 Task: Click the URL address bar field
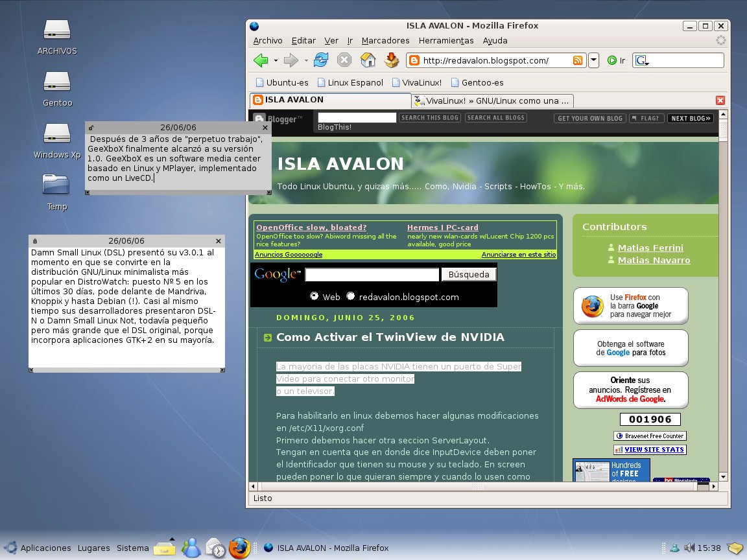click(495, 60)
